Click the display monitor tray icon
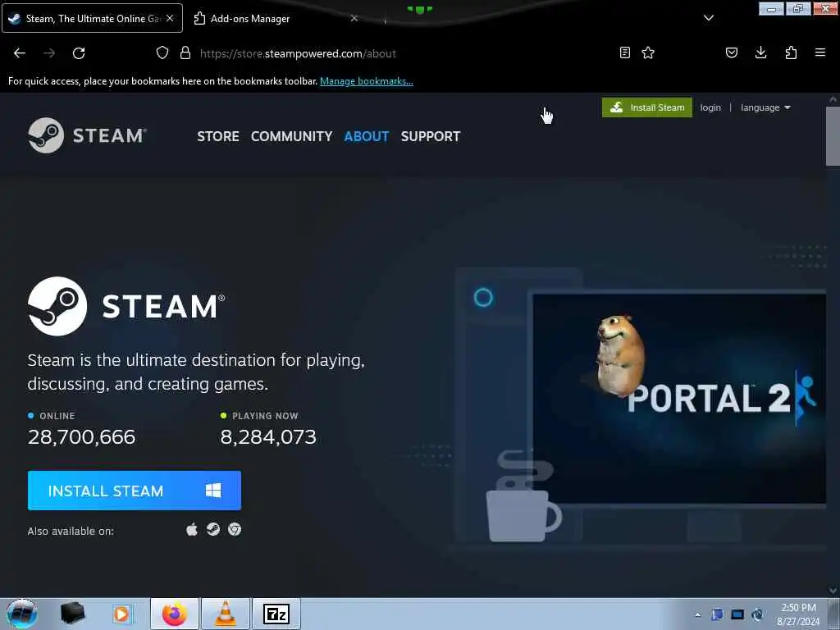Viewport: 840px width, 630px height. coord(737,614)
